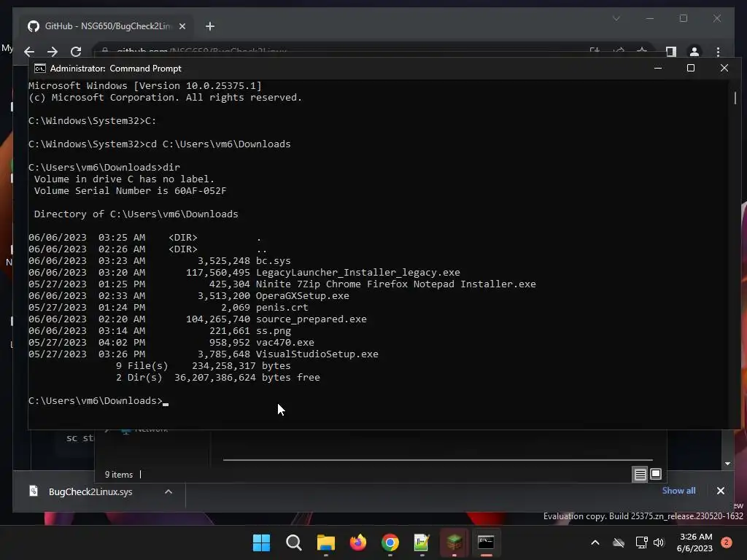Go forward in Chrome
This screenshot has width=747, height=560.
point(53,52)
